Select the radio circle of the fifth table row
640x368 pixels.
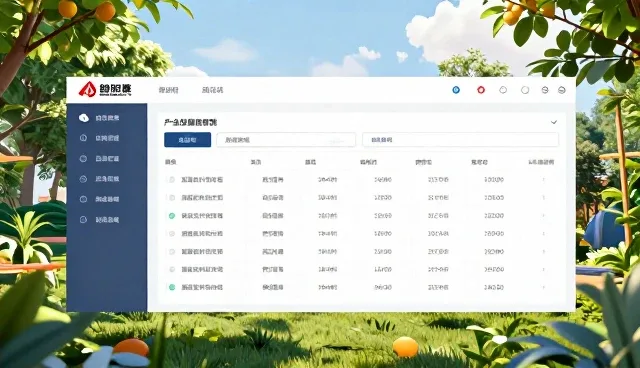pyautogui.click(x=172, y=251)
